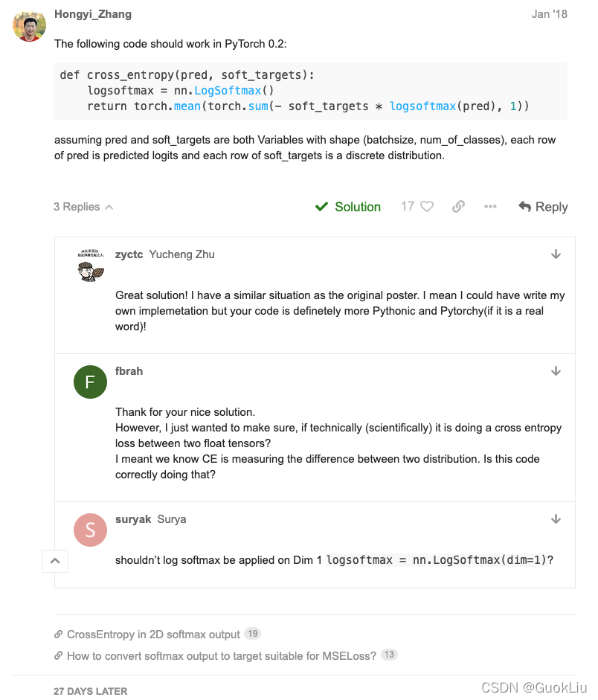598x700 pixels.
Task: Open the zyctc username link
Action: tap(129, 254)
